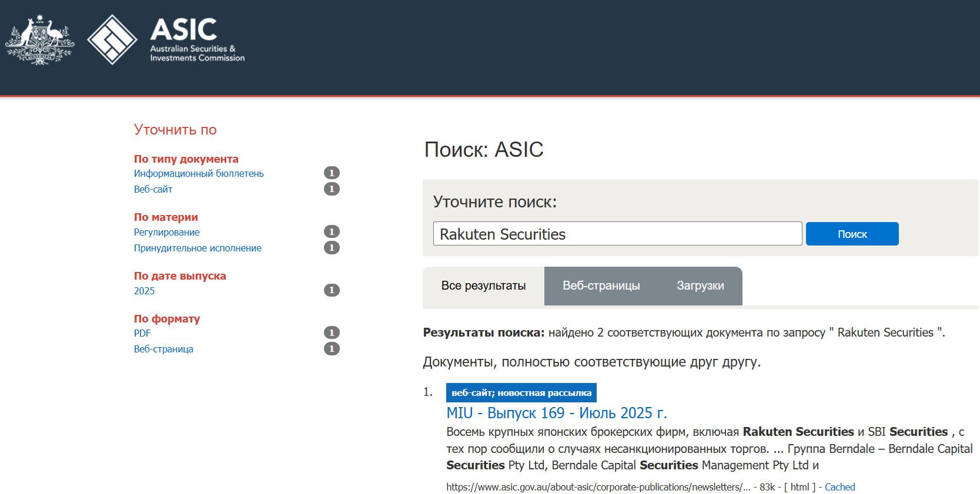The height and width of the screenshot is (494, 980).
Task: Click the Australian coat of arms emblem
Action: click(39, 40)
